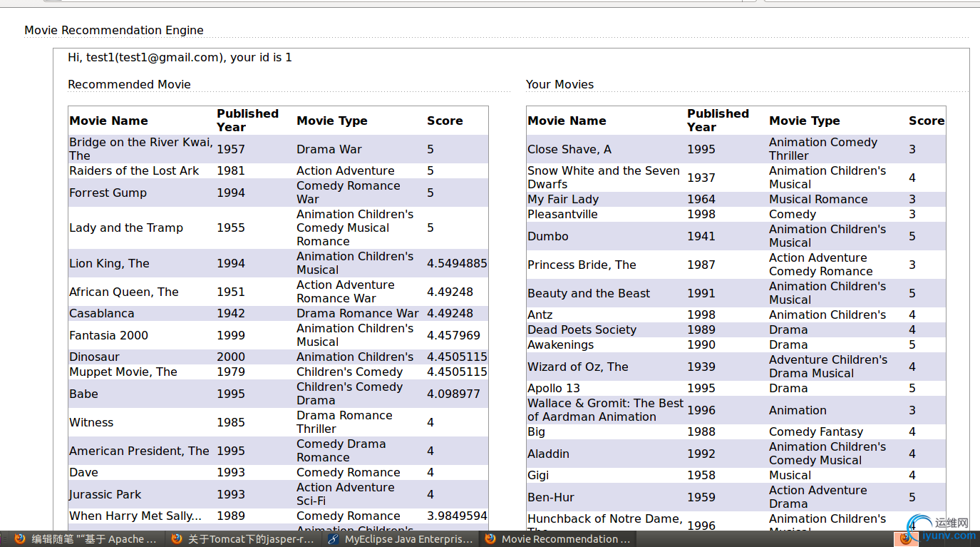Viewport: 980px width, 547px height.
Task: Click the Movie Recommendation Engine page heading
Action: coord(114,30)
